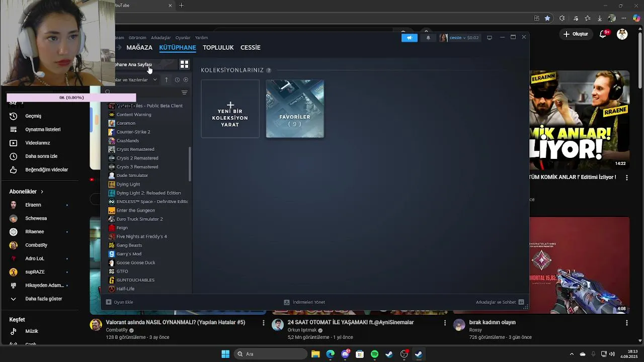
Task: Bookmark star icon in browser address bar
Action: coord(547,18)
